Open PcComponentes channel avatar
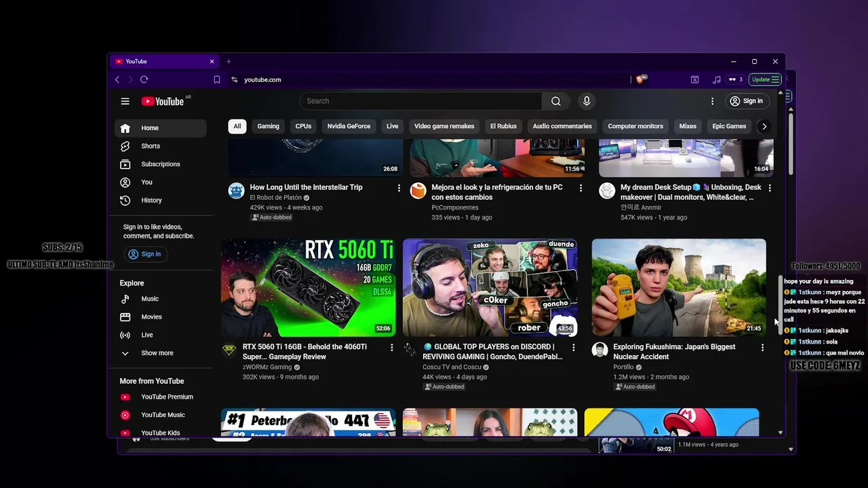 (418, 190)
